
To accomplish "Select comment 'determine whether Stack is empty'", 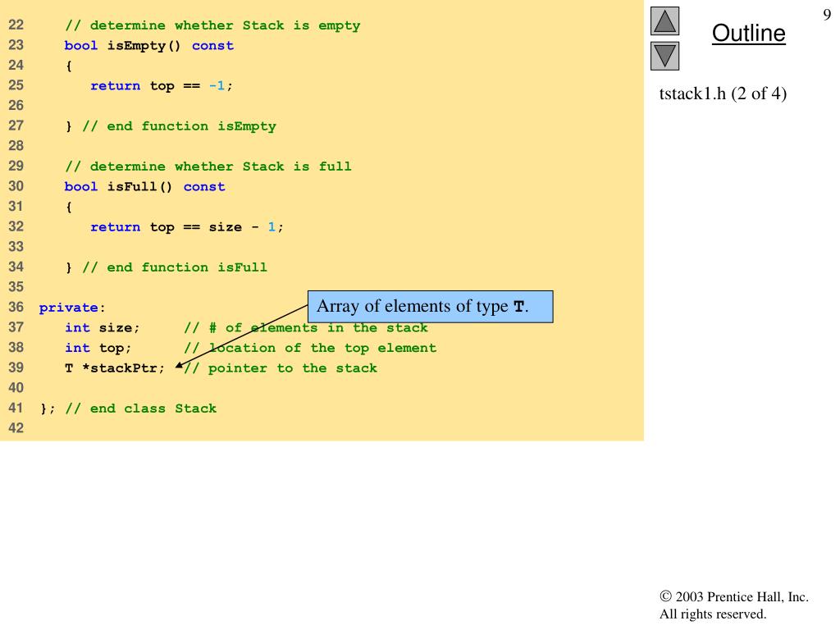I will [212, 25].
